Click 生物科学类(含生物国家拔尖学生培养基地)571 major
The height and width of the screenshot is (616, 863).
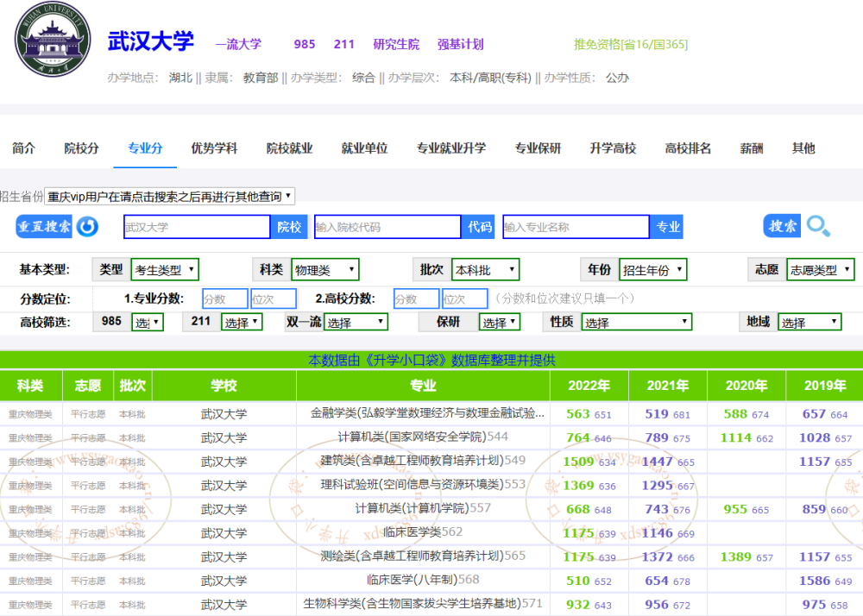point(423,604)
